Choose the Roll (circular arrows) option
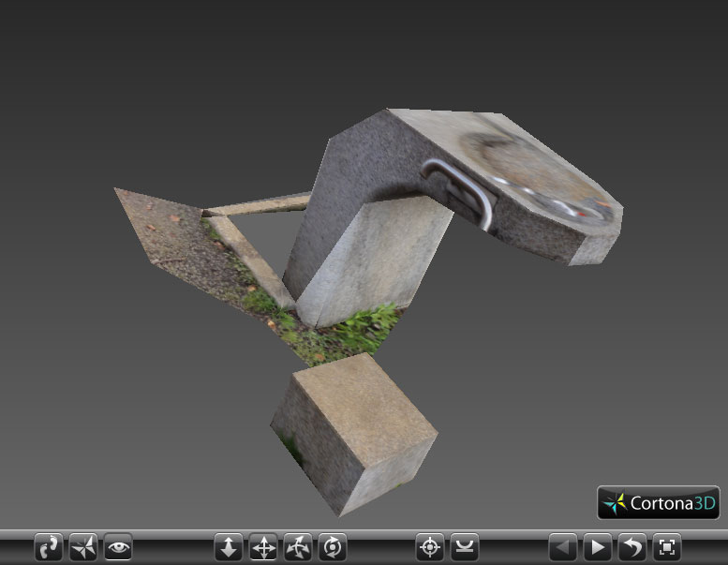728x565 pixels. coord(333,547)
